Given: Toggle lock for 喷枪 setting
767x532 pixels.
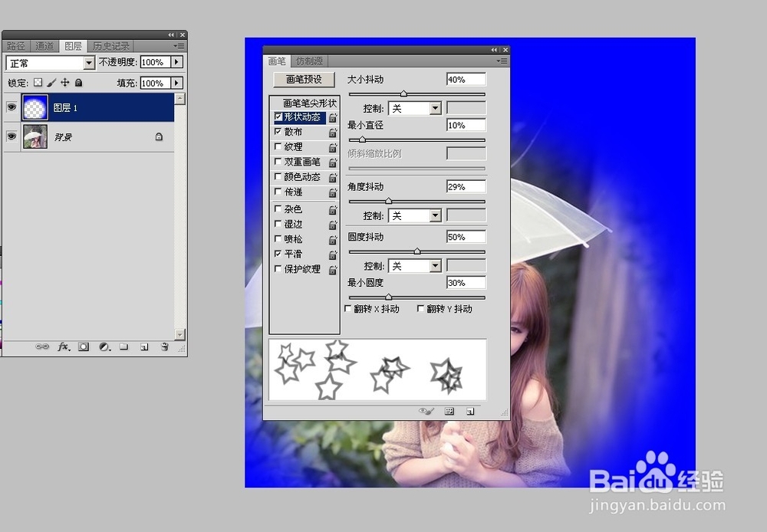Looking at the screenshot, I should (x=333, y=240).
